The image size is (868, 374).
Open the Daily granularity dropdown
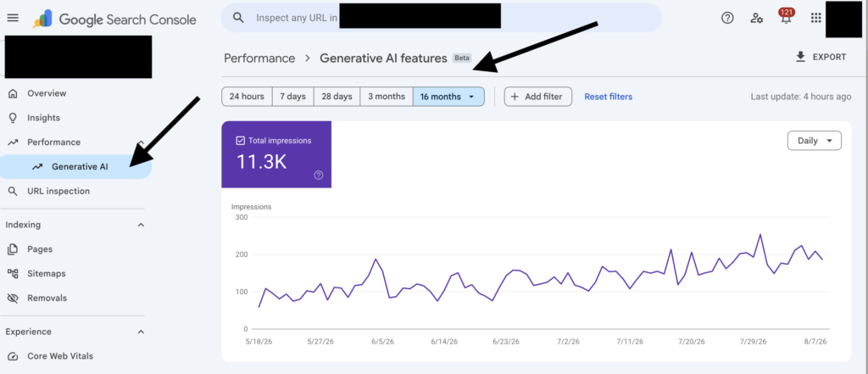tap(815, 141)
